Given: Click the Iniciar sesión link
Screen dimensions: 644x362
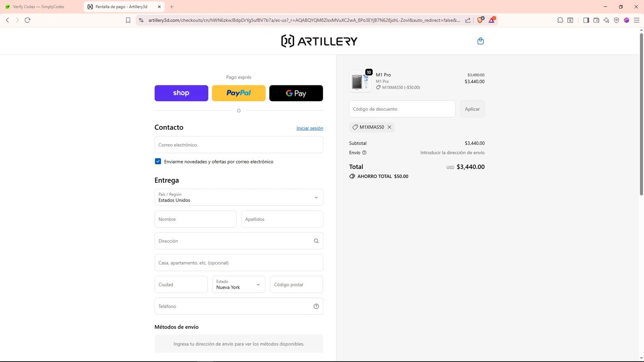Looking at the screenshot, I should (310, 128).
